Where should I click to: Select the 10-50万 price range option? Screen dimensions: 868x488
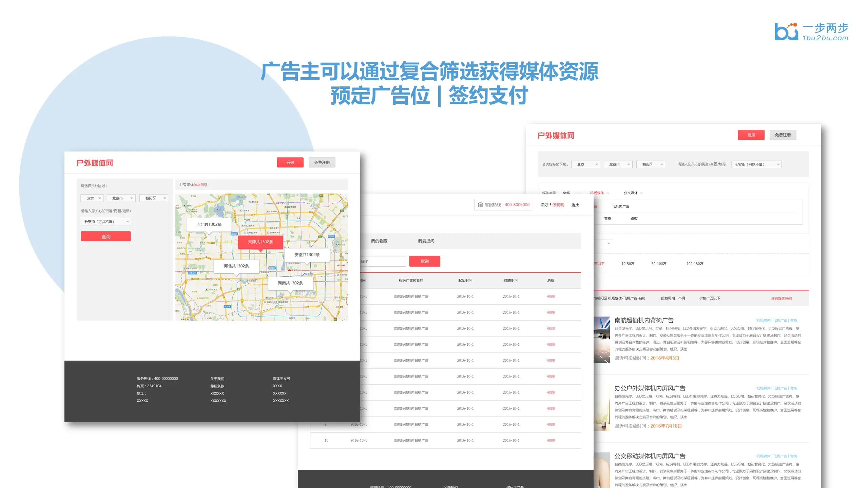[628, 264]
